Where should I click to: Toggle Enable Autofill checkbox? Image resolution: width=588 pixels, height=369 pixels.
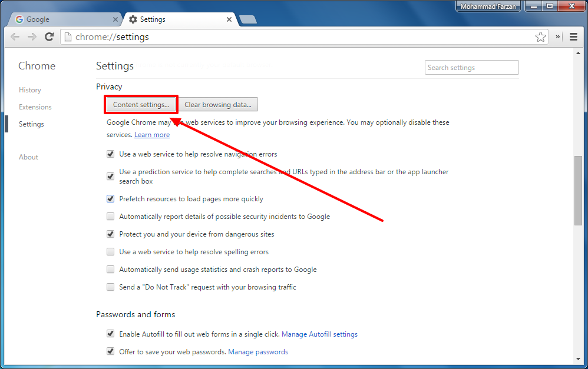click(110, 334)
